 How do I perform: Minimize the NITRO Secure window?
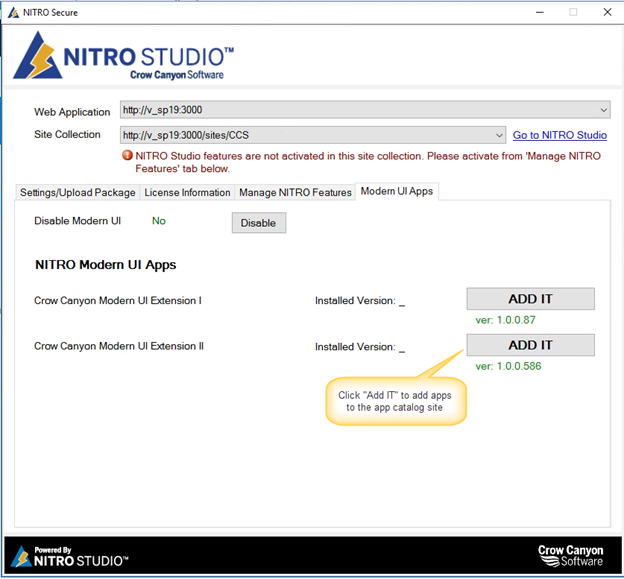click(x=540, y=12)
